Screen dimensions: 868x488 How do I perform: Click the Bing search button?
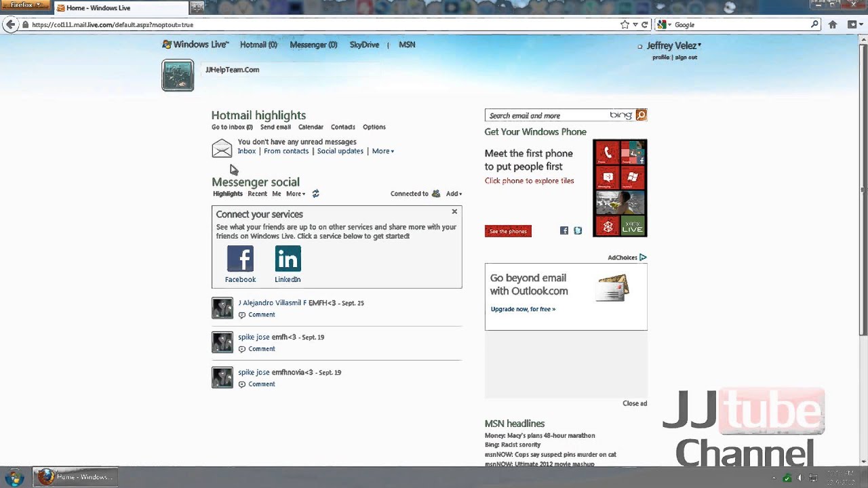click(x=641, y=115)
